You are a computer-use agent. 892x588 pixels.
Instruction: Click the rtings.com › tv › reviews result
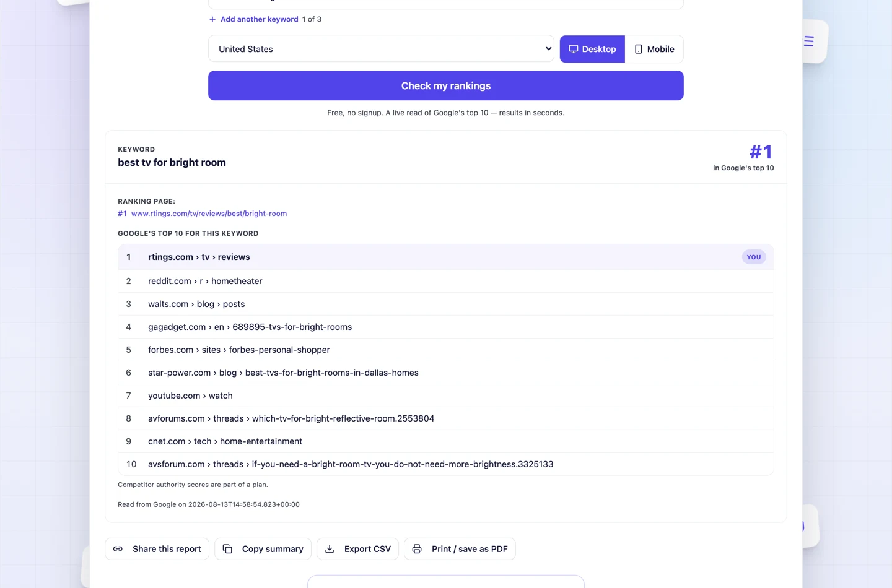tap(446, 257)
